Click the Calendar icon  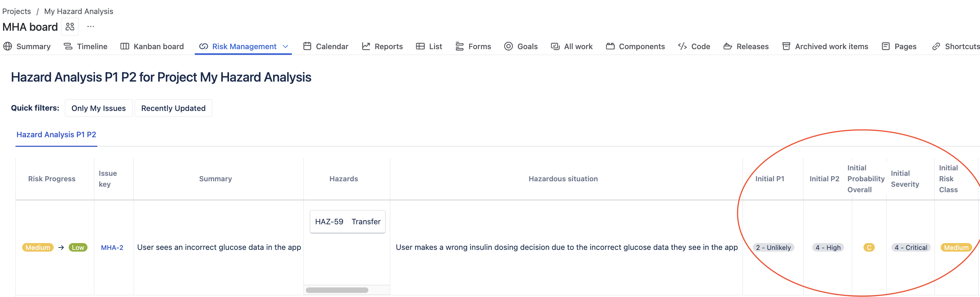click(307, 46)
